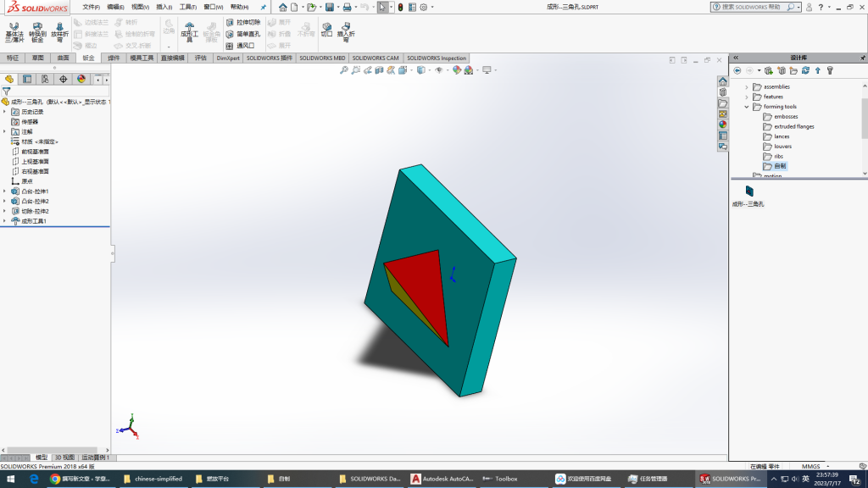Open the ConfigurationManager tab icon

click(45, 79)
